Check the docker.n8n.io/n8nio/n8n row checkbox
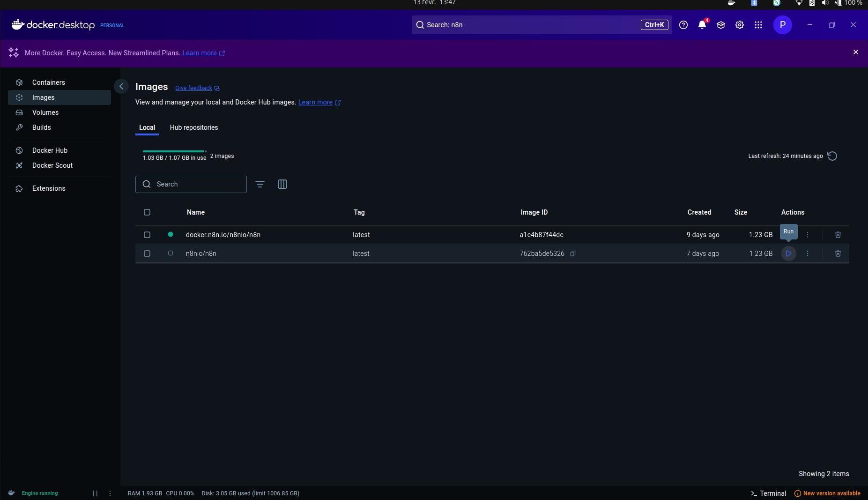Viewport: 868px width, 500px height. (147, 235)
